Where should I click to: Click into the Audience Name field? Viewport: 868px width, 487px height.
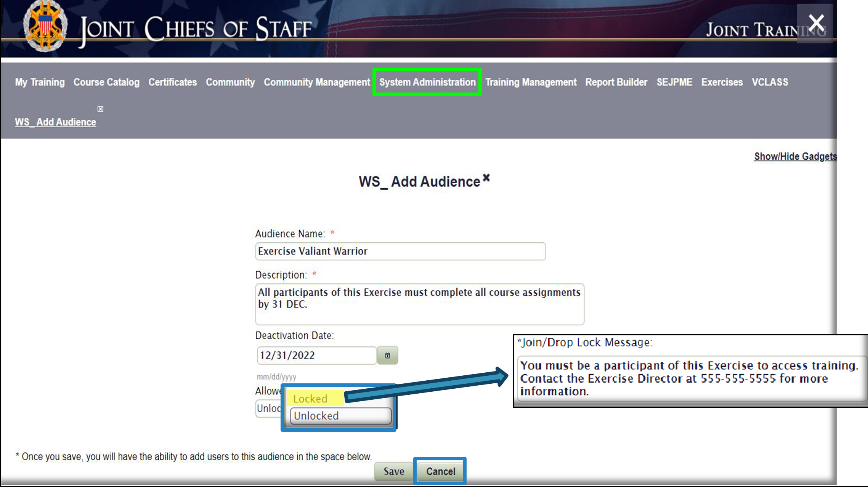400,252
